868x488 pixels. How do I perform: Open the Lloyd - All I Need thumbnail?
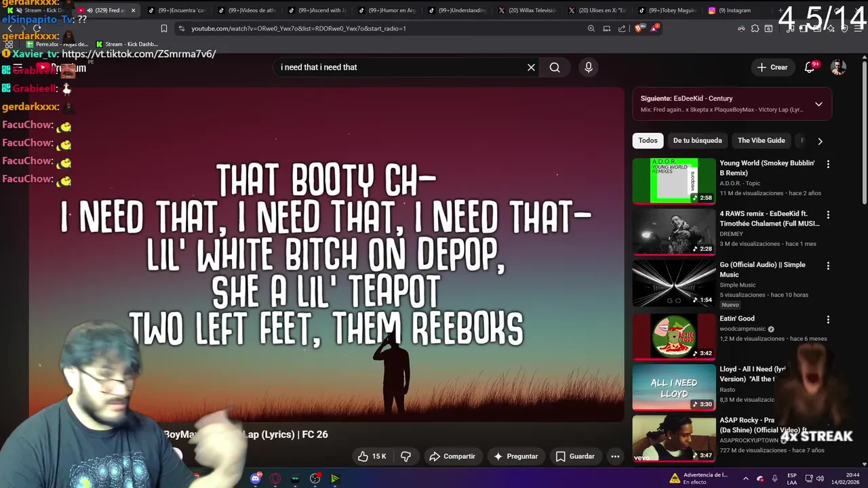[x=674, y=387]
